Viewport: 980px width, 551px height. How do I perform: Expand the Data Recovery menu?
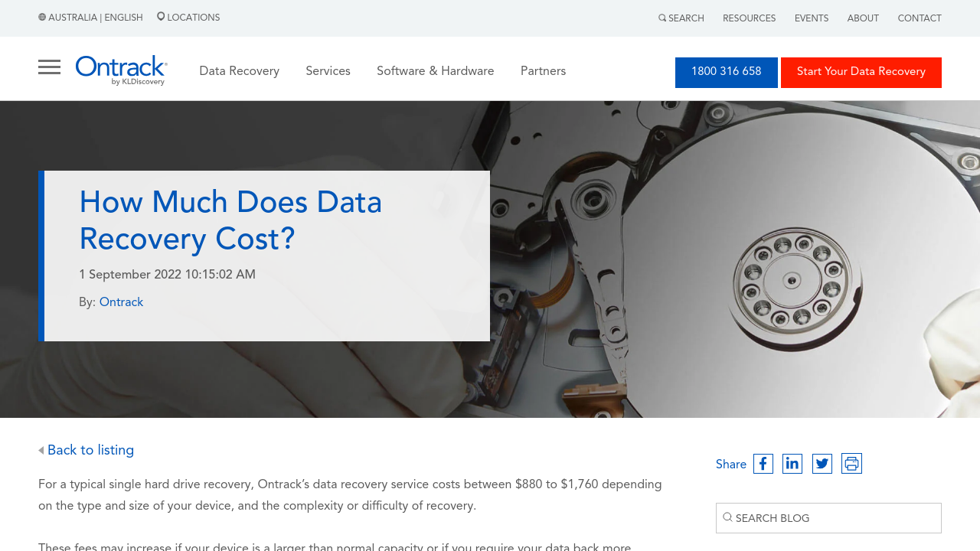(239, 71)
